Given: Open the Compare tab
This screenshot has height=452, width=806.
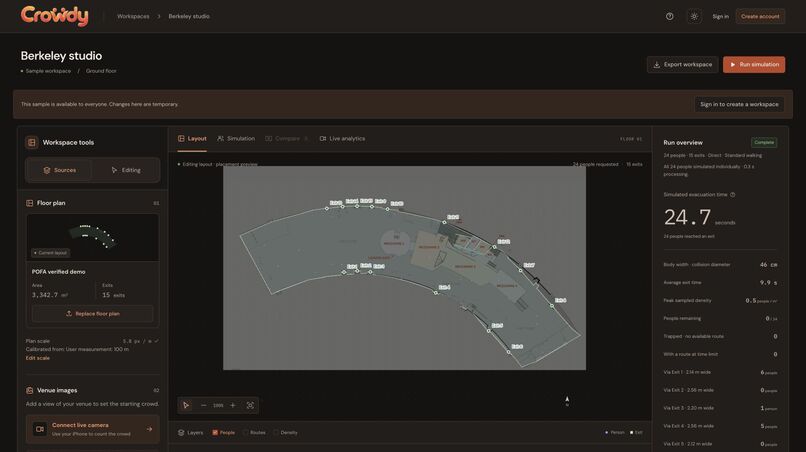Looking at the screenshot, I should click(x=286, y=139).
